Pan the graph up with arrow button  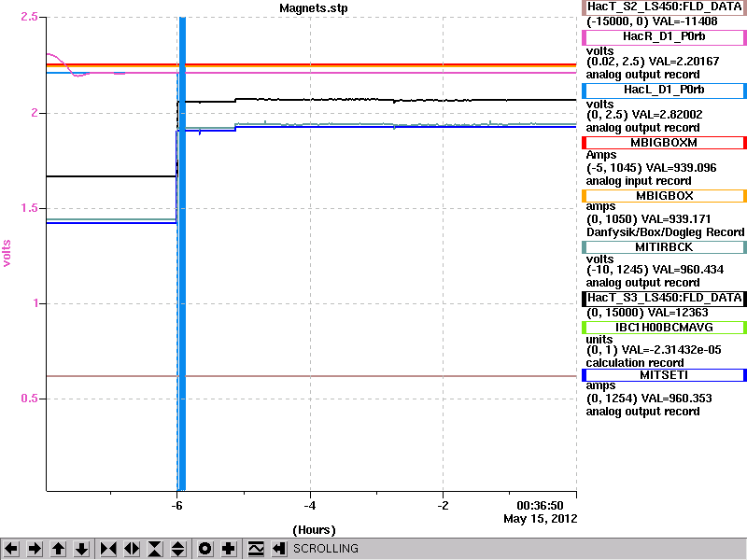[58, 549]
